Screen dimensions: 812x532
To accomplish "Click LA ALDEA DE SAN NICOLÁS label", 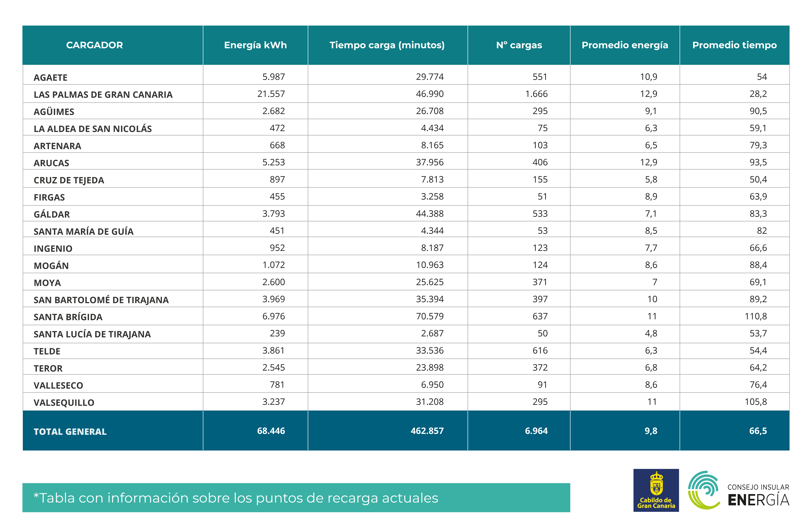I will (93, 129).
